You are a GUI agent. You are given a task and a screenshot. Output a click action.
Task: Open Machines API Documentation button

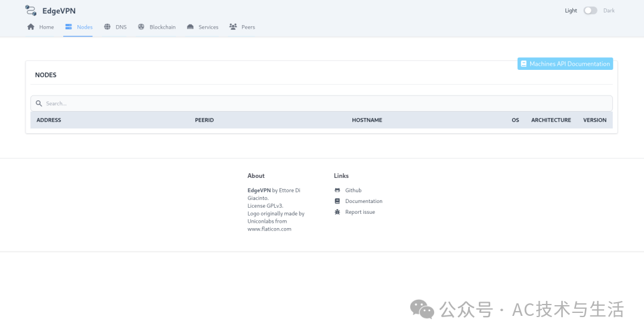coord(565,64)
